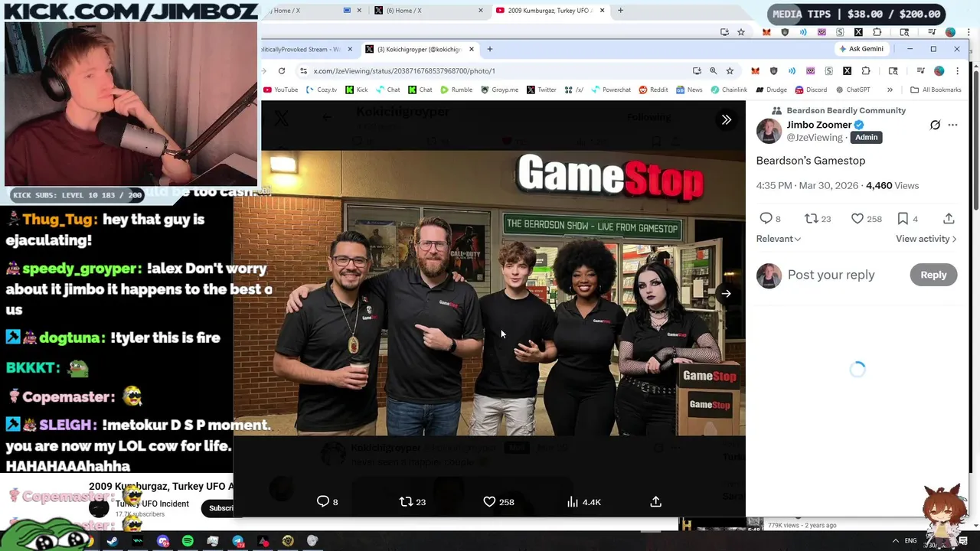Viewport: 980px width, 551px height.
Task: Go to next photo arrow
Action: tap(726, 293)
